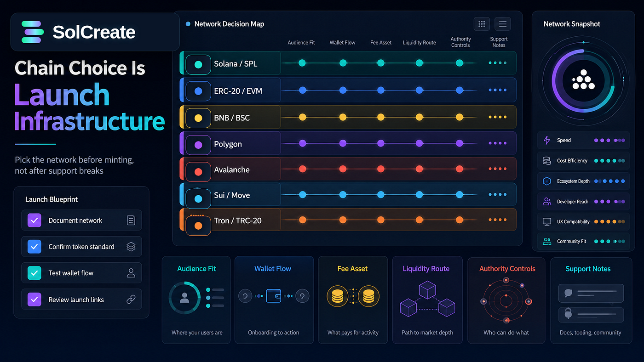Click the 'Docs, tooling, community' caption

[x=590, y=333]
